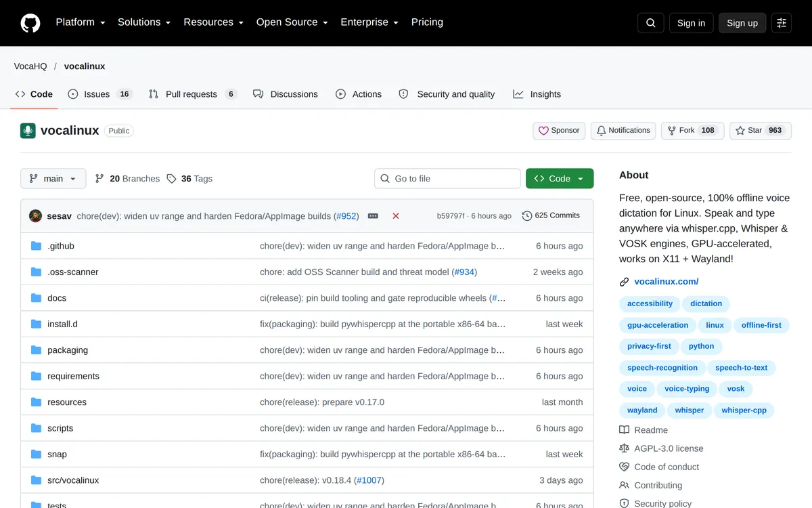This screenshot has height=508, width=812.
Task: Expand the Resources menu
Action: tap(213, 22)
